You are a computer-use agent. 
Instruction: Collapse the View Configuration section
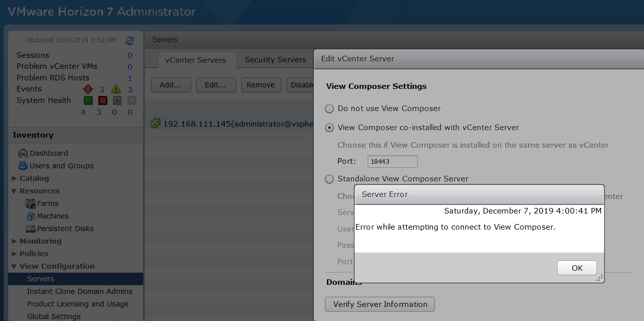coord(15,266)
